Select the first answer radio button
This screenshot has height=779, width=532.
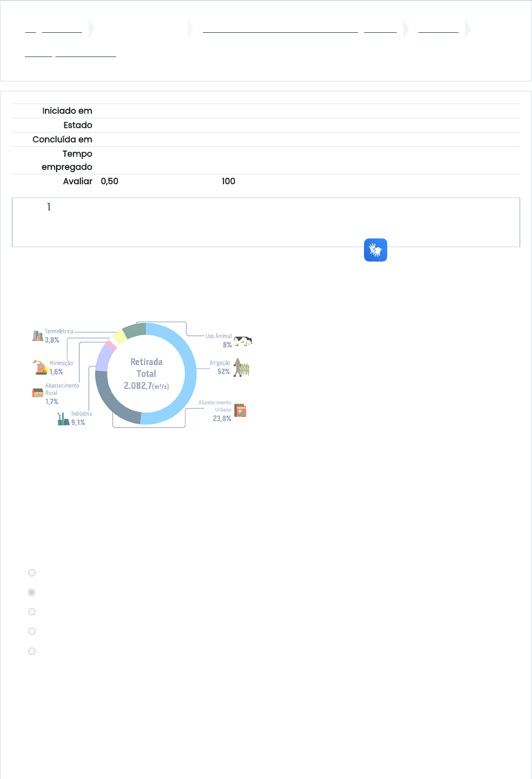coord(32,573)
